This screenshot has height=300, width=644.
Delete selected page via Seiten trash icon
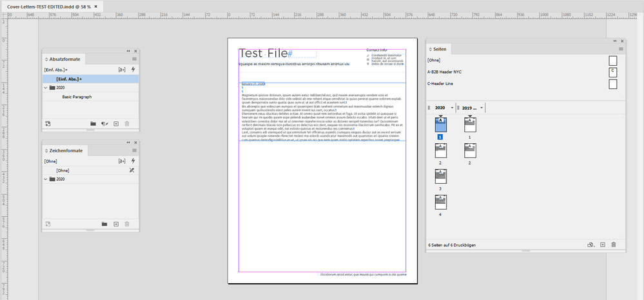[x=614, y=245]
